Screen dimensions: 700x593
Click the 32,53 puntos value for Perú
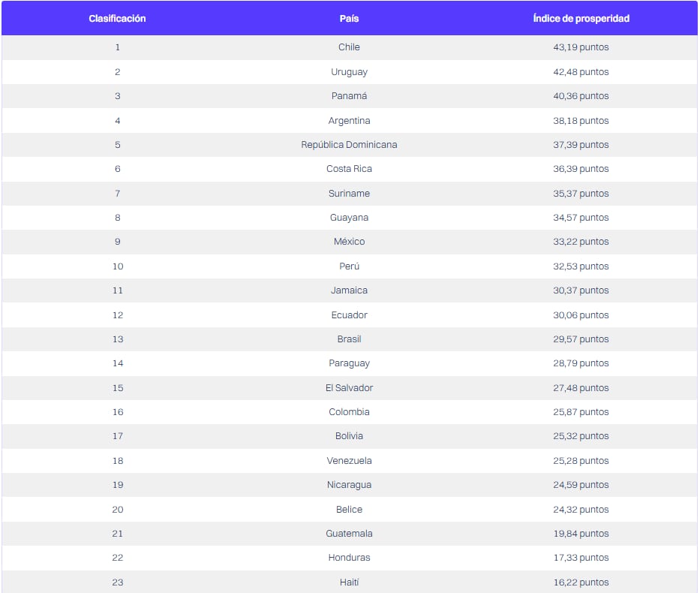click(581, 266)
